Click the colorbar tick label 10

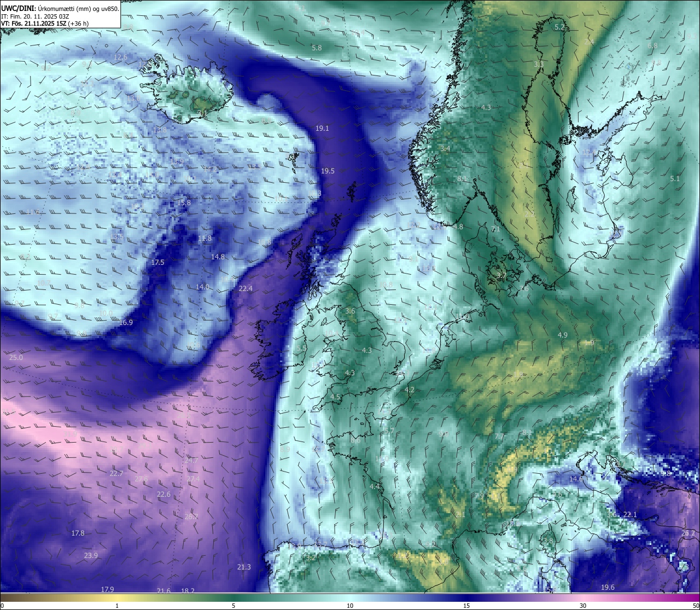350,606
